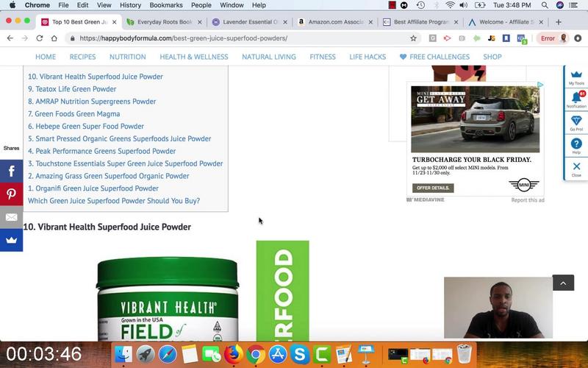
Task: Close the Top 10 Best Green Juice tab
Action: (115, 22)
